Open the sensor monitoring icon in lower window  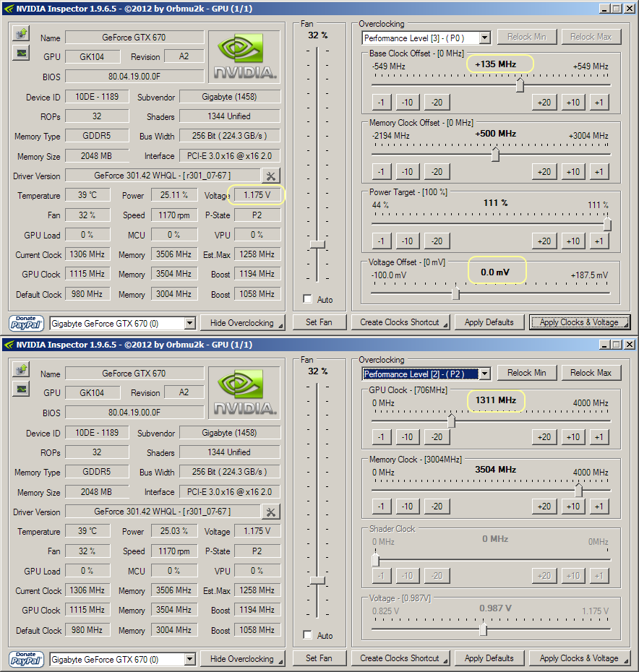(21, 389)
